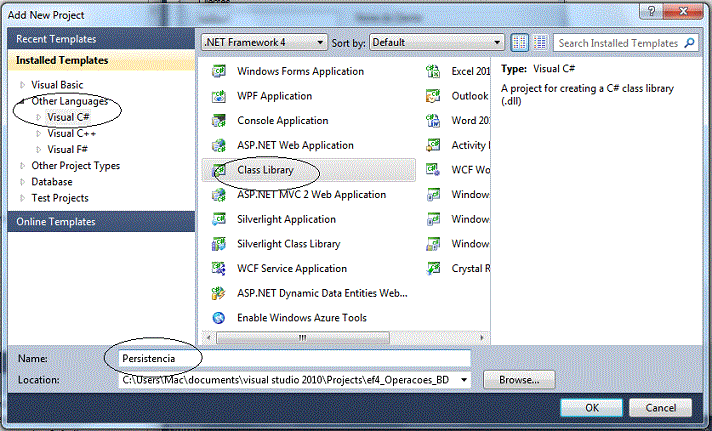Expand the Visual F# tree node
712x431 pixels.
pyautogui.click(x=39, y=149)
